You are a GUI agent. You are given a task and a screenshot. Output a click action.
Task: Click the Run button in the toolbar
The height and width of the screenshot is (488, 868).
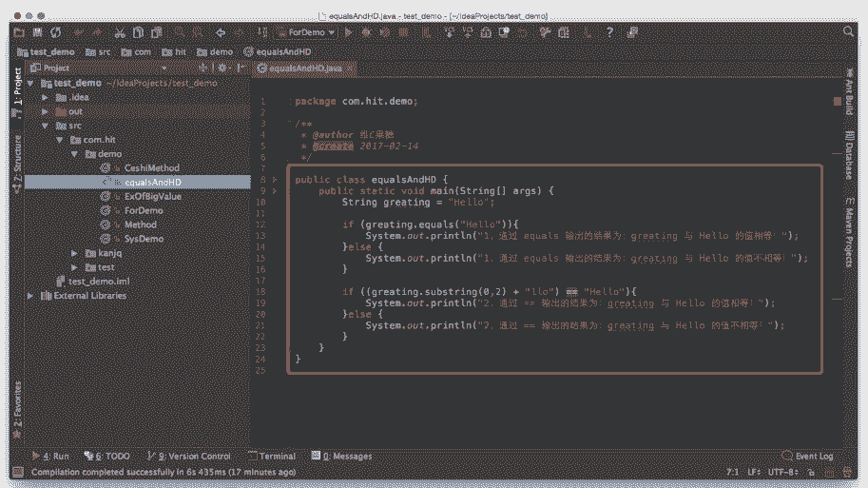coord(349,32)
